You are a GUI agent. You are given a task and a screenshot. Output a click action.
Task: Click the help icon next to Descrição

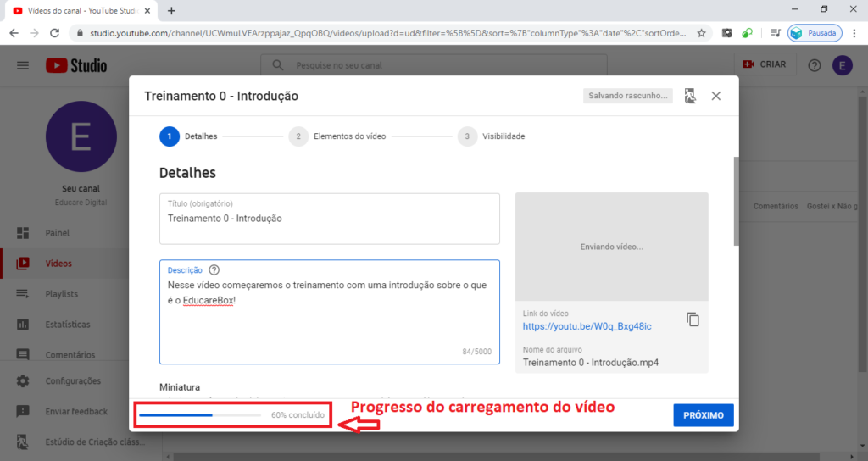coord(214,270)
